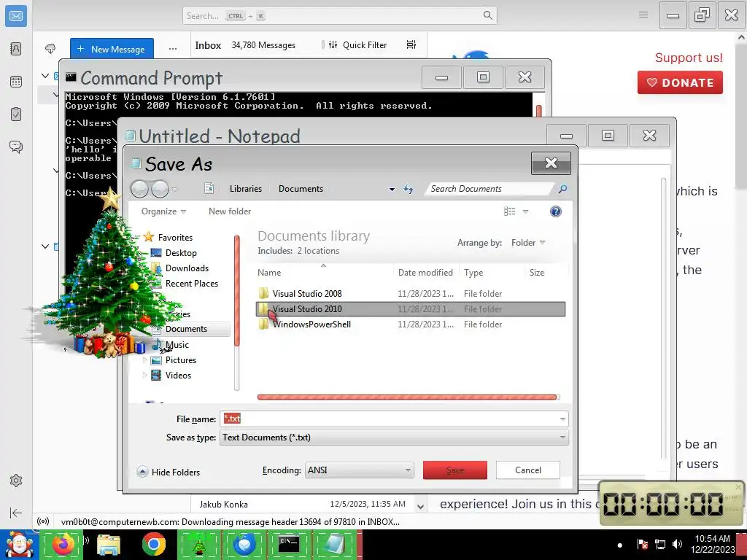Image resolution: width=747 pixels, height=560 pixels.
Task: Open Google Chrome from the taskbar
Action: pyautogui.click(x=153, y=544)
